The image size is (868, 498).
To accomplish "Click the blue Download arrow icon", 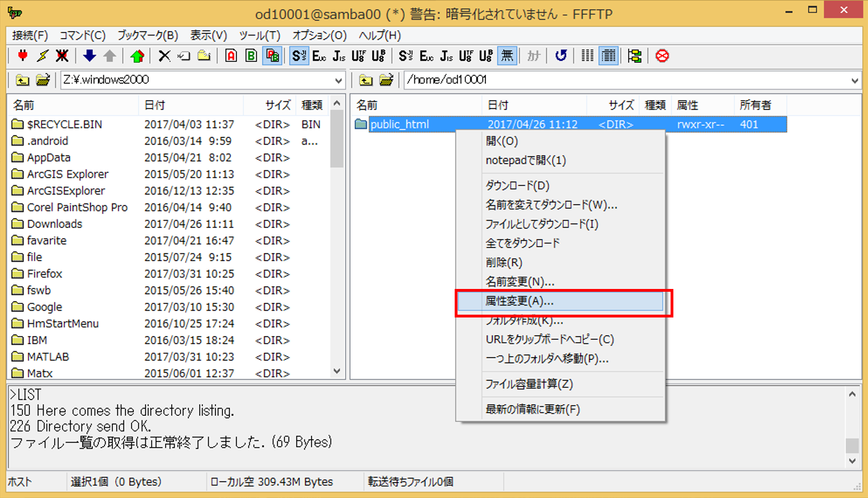I will 89,56.
